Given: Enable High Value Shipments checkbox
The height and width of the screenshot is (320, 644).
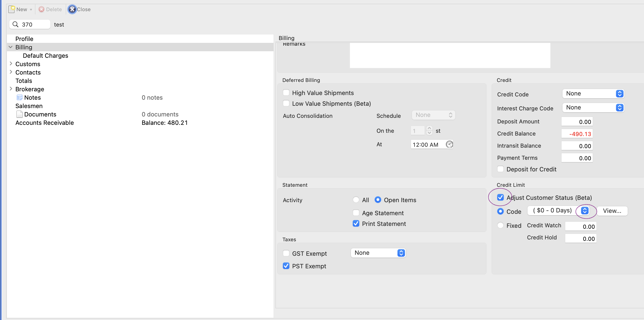Looking at the screenshot, I should tap(286, 93).
